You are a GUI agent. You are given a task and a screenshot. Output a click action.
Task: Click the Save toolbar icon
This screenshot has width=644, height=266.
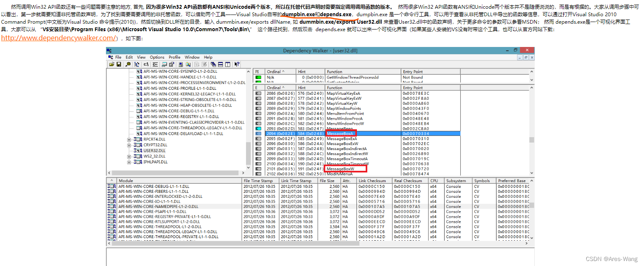tap(119, 64)
